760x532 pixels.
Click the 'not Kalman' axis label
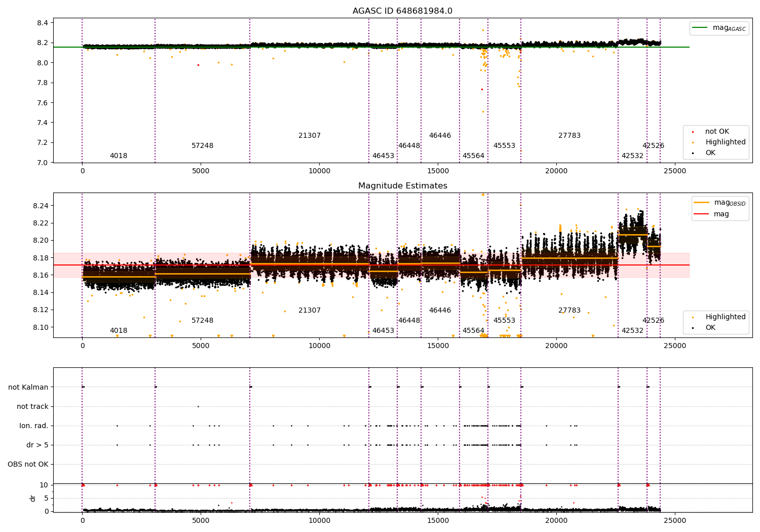pyautogui.click(x=28, y=387)
